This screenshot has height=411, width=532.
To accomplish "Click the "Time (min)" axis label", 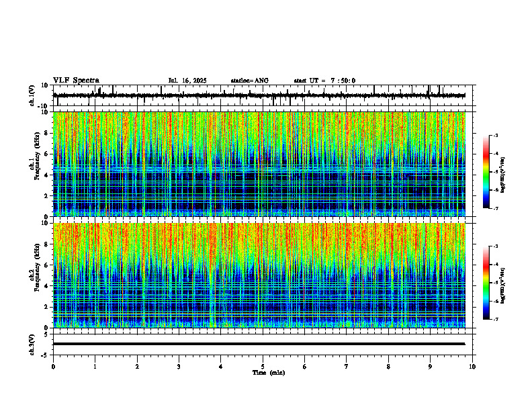I will pyautogui.click(x=269, y=373).
